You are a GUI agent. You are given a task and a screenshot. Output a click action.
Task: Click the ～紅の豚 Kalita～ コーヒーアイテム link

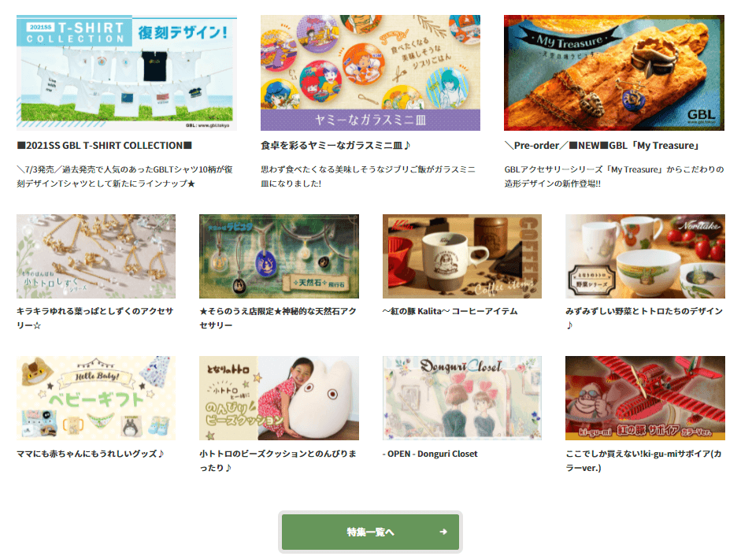[450, 311]
